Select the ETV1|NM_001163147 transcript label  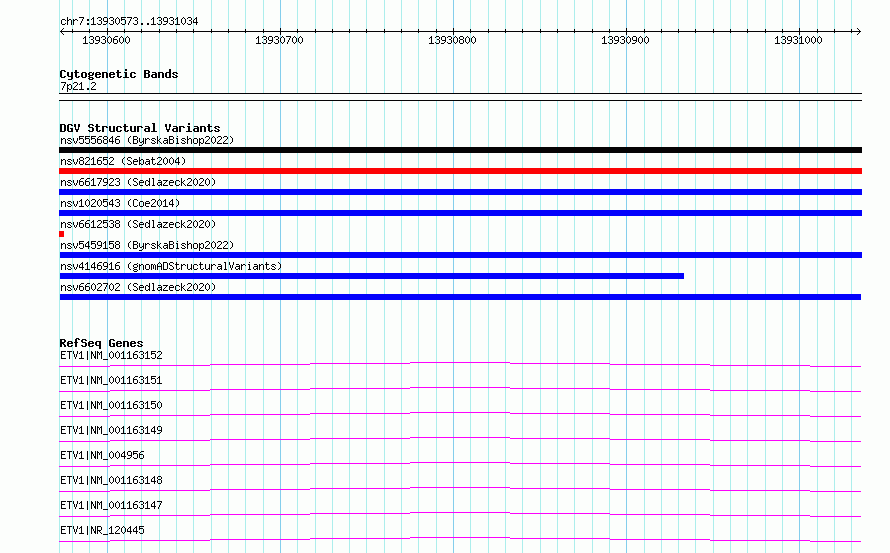111,505
